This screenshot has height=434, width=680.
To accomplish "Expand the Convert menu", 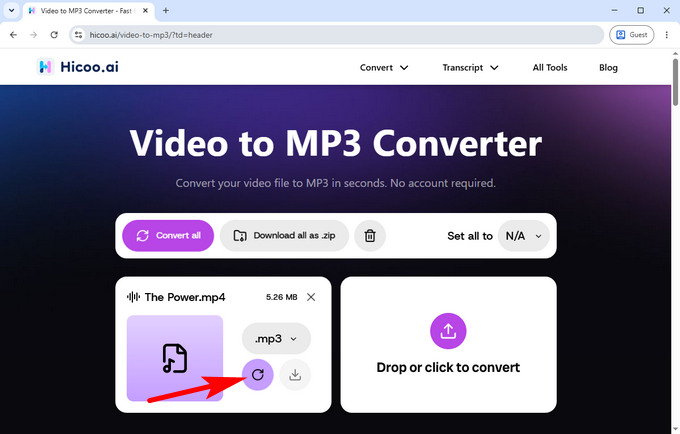I will coord(384,68).
